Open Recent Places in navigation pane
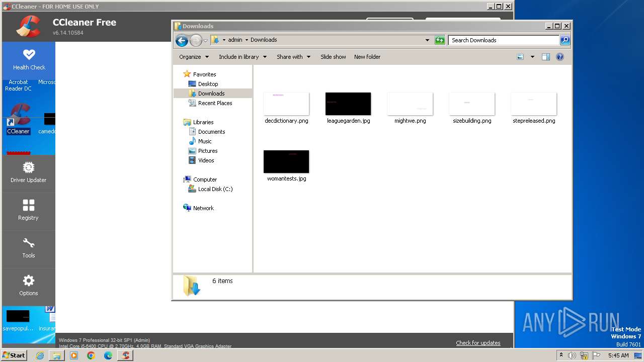 tap(215, 103)
